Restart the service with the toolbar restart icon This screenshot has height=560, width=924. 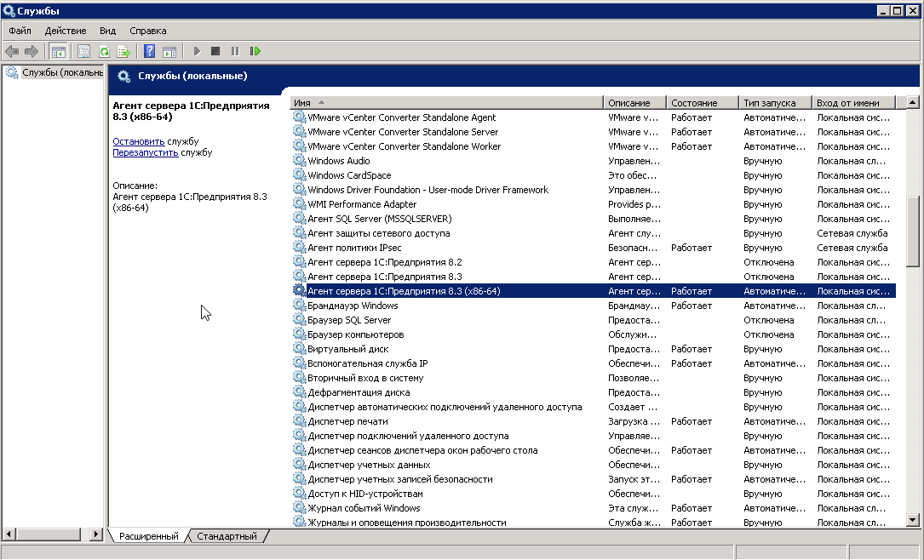(x=255, y=52)
